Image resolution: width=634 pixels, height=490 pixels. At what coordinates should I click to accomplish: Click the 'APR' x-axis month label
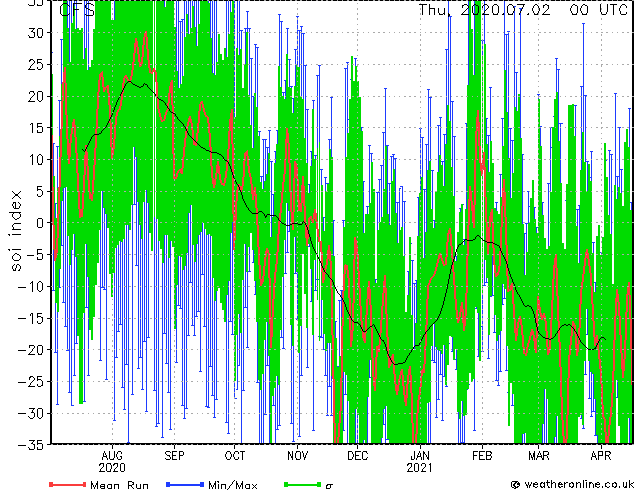click(600, 456)
